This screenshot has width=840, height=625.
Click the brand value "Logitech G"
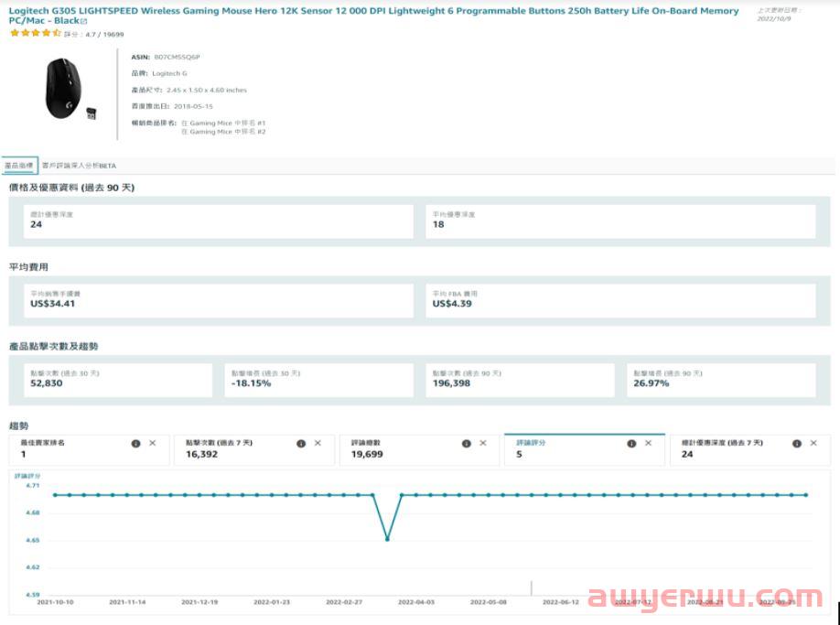coord(169,73)
